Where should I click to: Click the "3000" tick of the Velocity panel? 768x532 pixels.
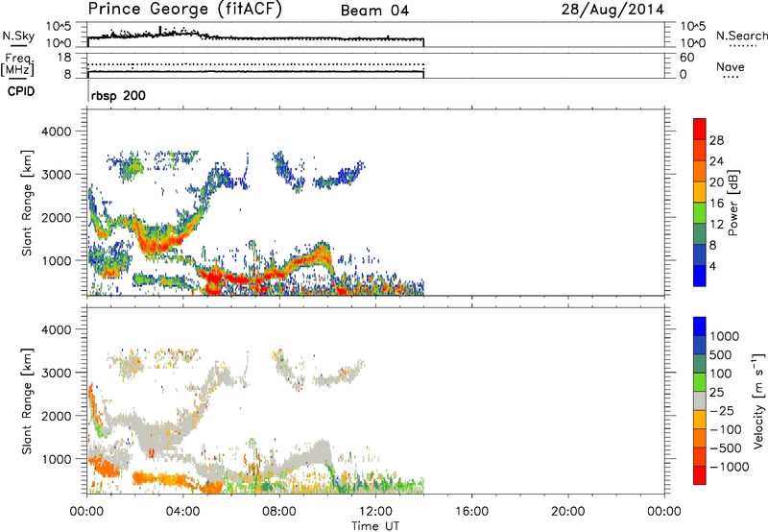(x=56, y=373)
